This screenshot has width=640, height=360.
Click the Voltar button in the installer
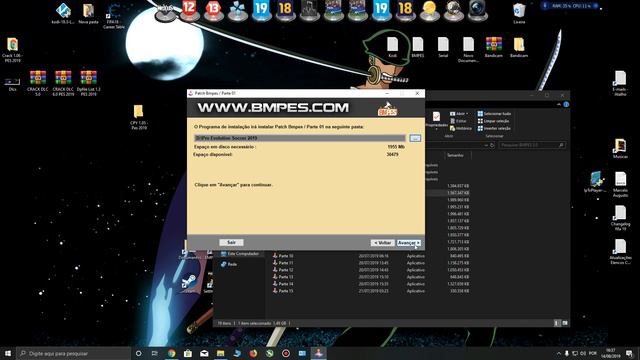[383, 243]
